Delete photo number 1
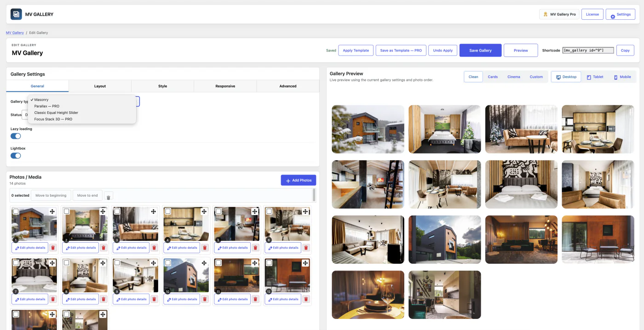The width and height of the screenshot is (644, 330). pos(53,248)
